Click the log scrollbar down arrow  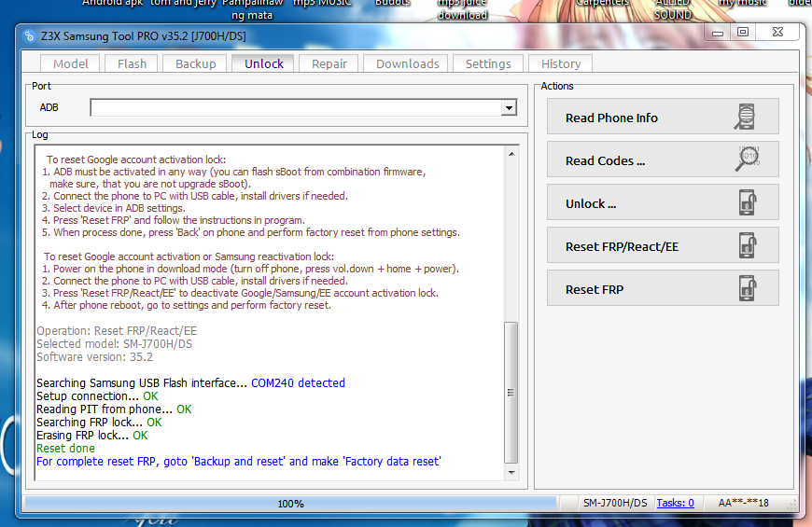coord(511,472)
